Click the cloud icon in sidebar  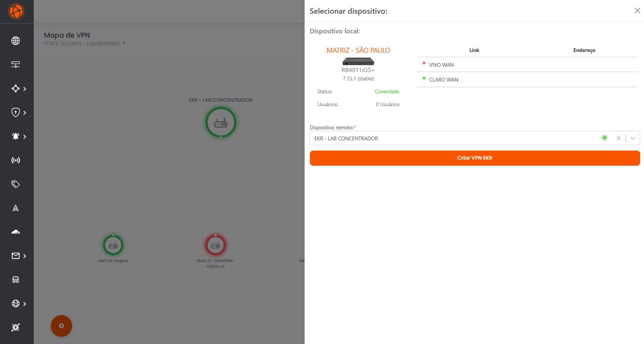[16, 232]
